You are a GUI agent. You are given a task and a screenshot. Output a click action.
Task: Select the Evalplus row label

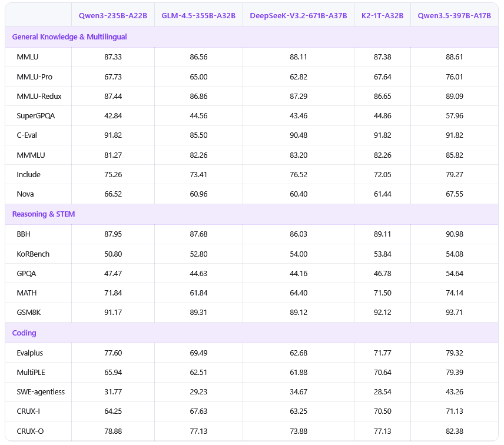pyautogui.click(x=29, y=353)
